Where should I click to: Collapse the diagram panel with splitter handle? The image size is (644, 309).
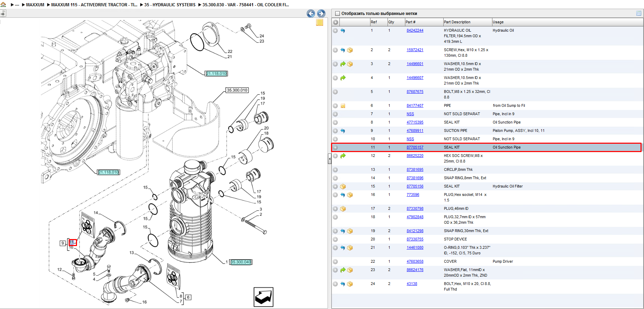[330, 159]
